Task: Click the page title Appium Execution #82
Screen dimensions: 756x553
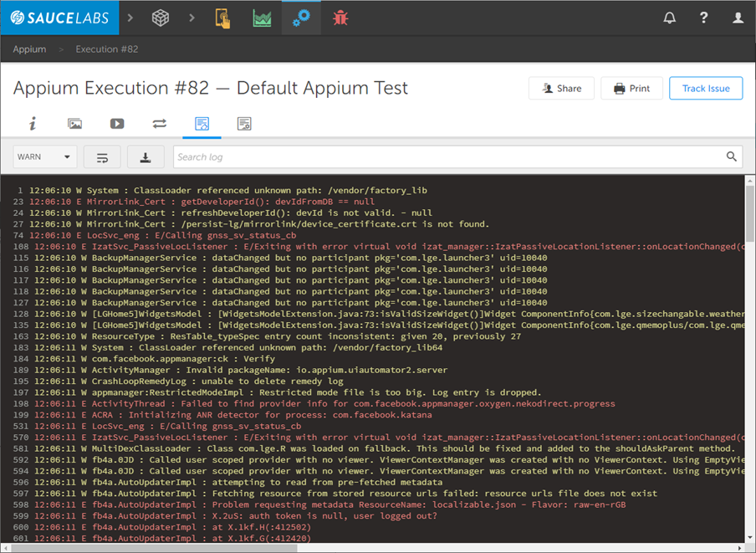Action: (210, 88)
